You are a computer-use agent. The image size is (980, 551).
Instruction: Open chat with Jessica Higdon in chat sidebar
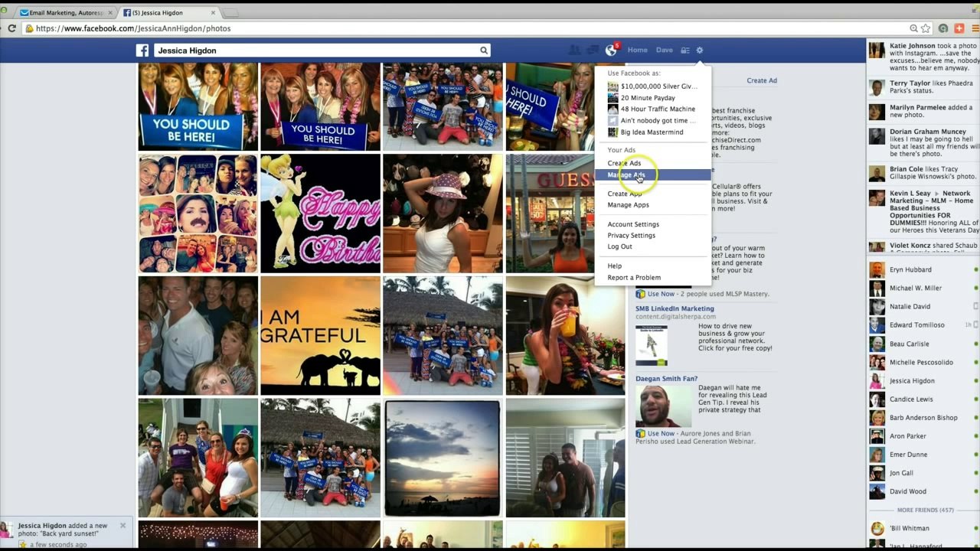tap(923, 380)
